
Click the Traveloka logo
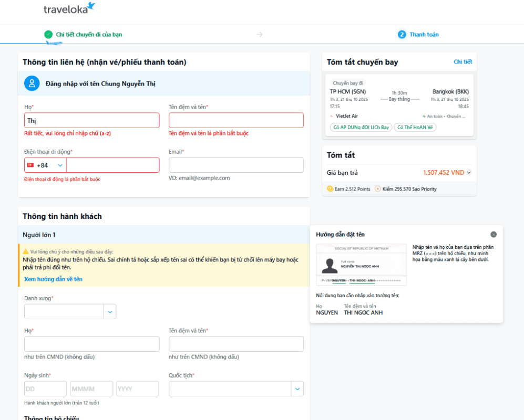pos(69,8)
